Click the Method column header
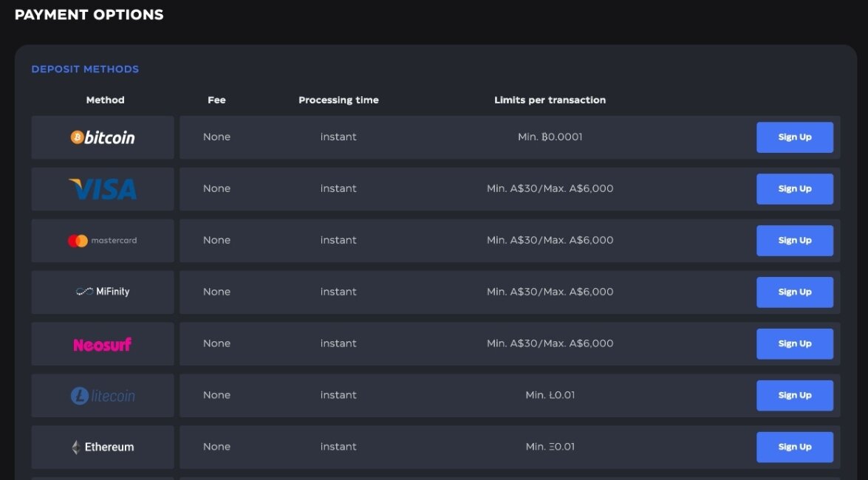Image resolution: width=868 pixels, height=480 pixels. pos(105,100)
